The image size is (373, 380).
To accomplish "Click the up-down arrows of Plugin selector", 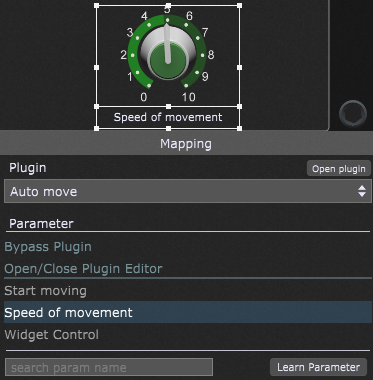I will click(x=362, y=191).
